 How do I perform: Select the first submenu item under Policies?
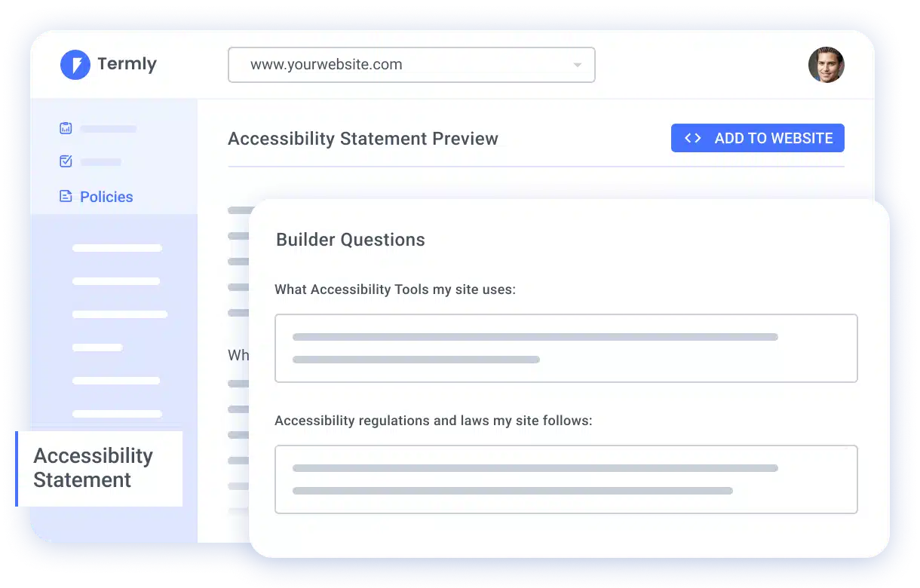[117, 248]
